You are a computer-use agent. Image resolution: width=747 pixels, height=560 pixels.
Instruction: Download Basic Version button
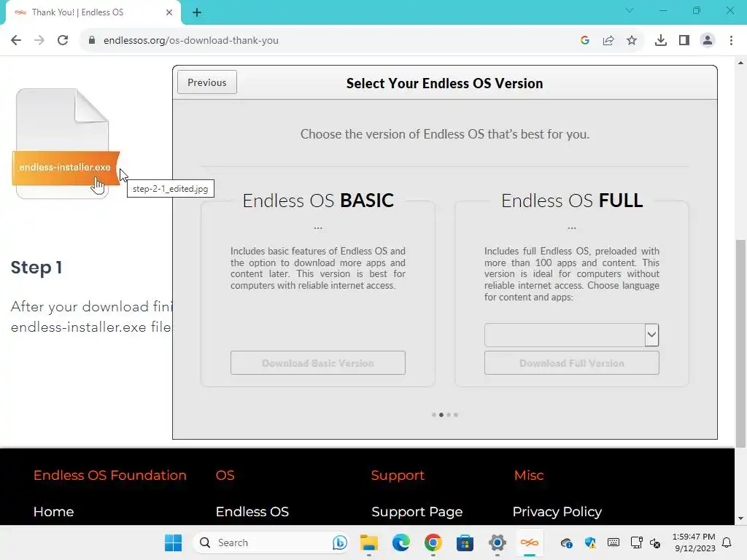pos(318,363)
